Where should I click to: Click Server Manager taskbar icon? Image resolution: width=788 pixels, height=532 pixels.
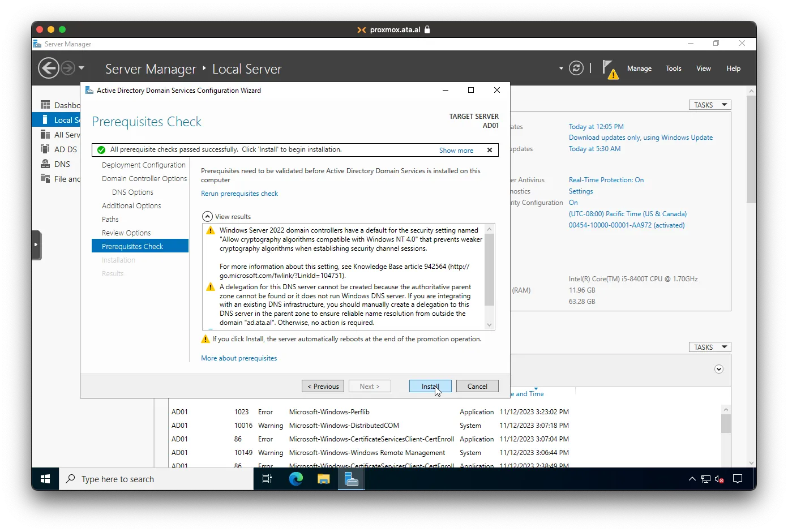tap(352, 479)
